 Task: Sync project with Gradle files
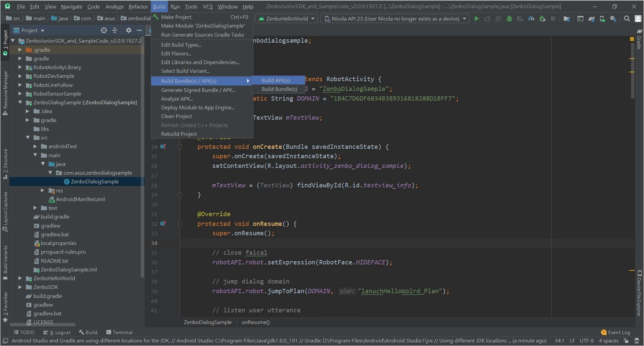pyautogui.click(x=591, y=19)
